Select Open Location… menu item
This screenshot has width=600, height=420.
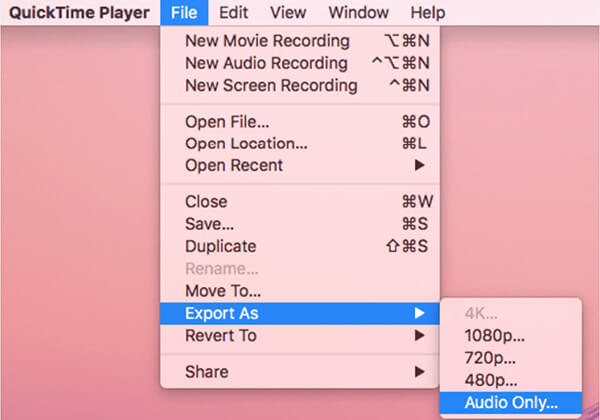(300, 143)
